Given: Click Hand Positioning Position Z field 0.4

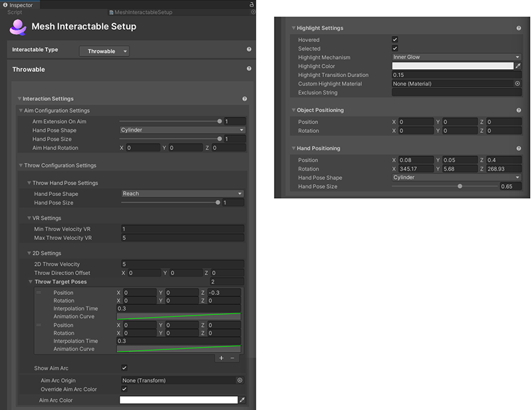Looking at the screenshot, I should pyautogui.click(x=504, y=160).
